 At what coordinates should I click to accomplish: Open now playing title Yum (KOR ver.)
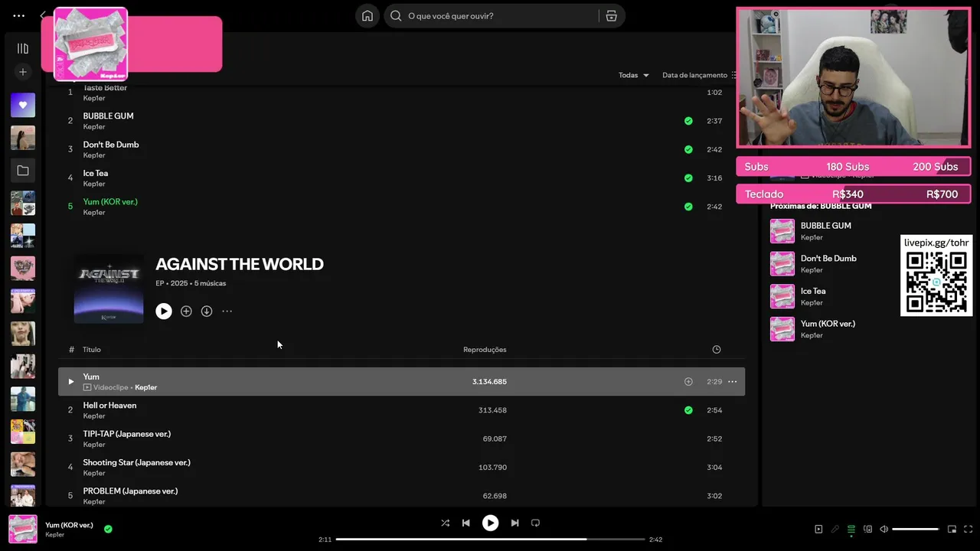pyautogui.click(x=69, y=525)
